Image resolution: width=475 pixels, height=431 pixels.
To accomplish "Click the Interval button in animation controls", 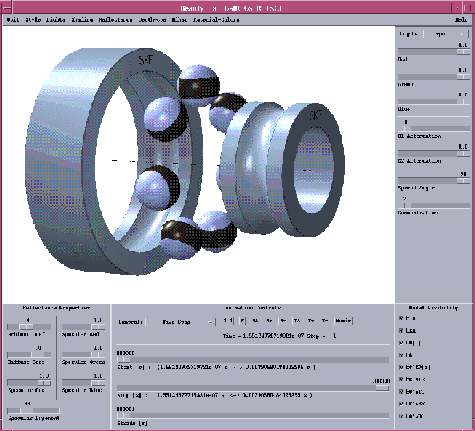I will click(131, 322).
